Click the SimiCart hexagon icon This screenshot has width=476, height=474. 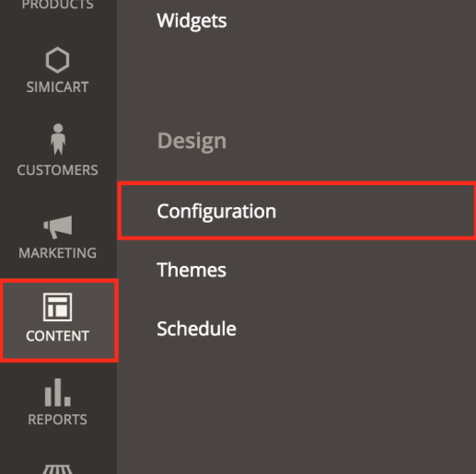57,60
